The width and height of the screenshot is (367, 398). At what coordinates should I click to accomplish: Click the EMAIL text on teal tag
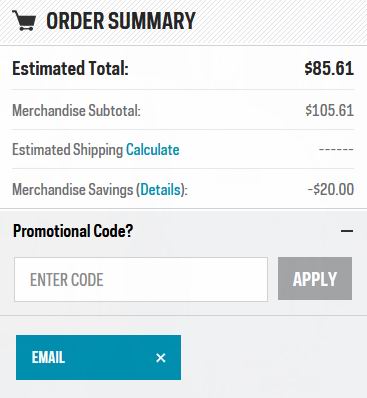[x=48, y=358]
